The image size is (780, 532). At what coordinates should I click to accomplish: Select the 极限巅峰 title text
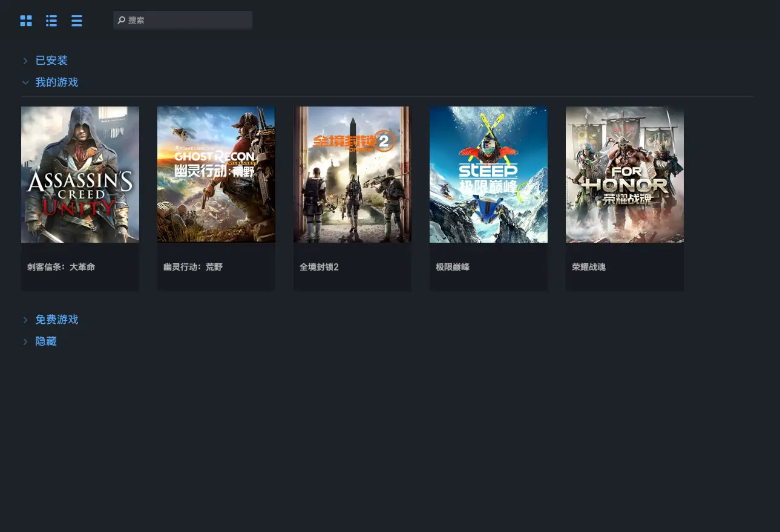453,267
